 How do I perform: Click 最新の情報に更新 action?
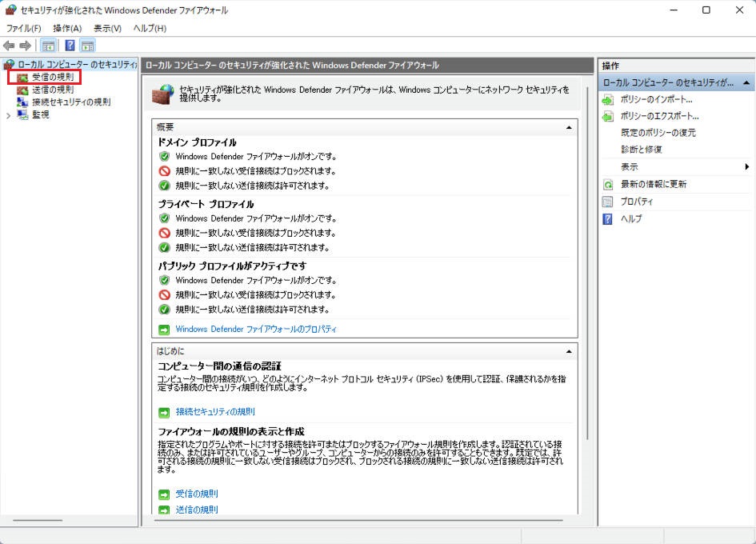(x=654, y=184)
